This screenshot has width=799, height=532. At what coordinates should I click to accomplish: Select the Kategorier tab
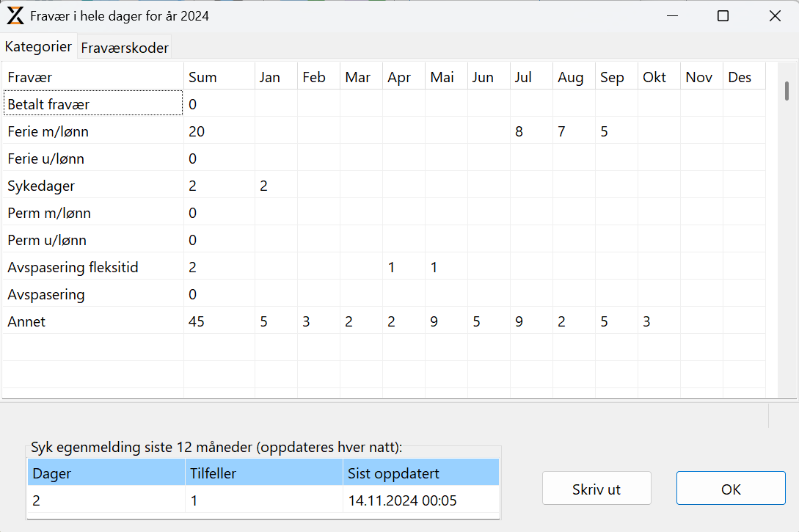(39, 46)
